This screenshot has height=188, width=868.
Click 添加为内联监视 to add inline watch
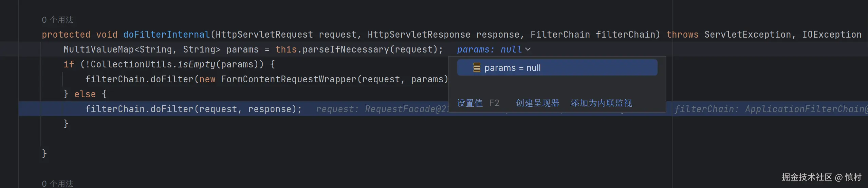[x=601, y=103]
